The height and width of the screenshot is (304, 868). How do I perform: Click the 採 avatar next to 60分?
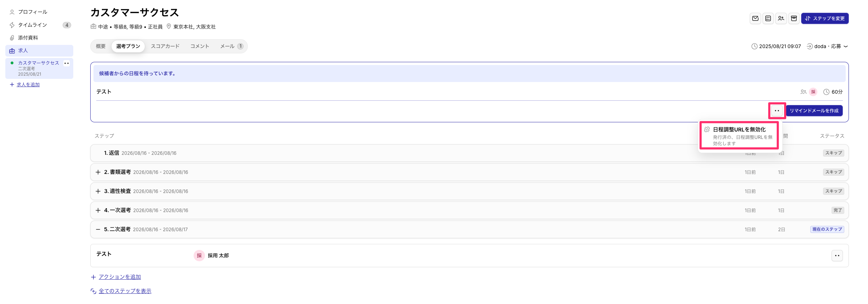coord(813,92)
